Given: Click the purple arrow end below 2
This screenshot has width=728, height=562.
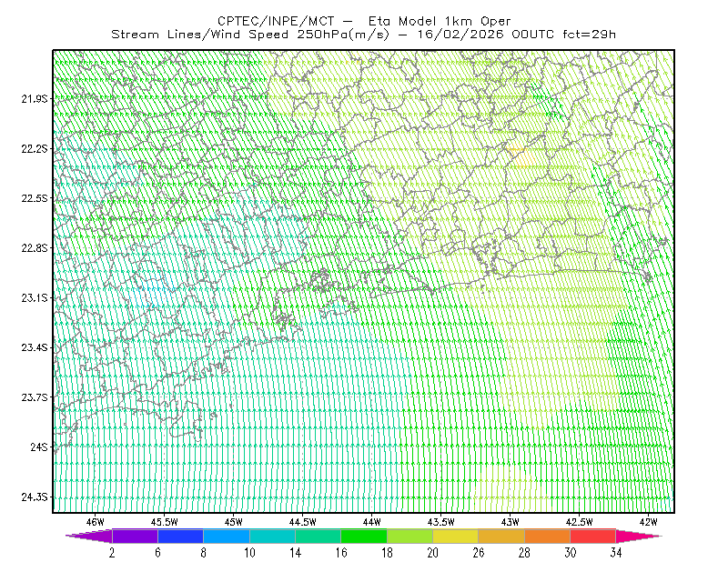Looking at the screenshot, I should [89, 536].
